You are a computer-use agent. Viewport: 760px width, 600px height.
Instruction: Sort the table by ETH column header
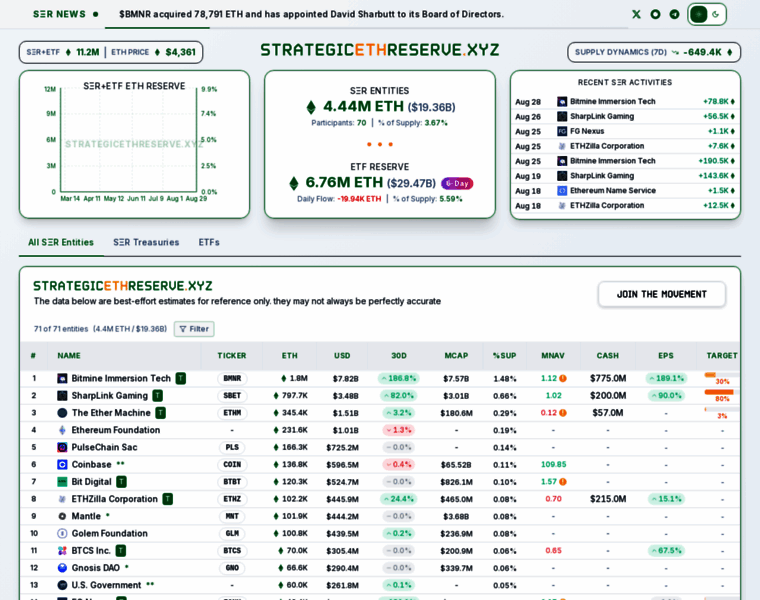(x=290, y=356)
